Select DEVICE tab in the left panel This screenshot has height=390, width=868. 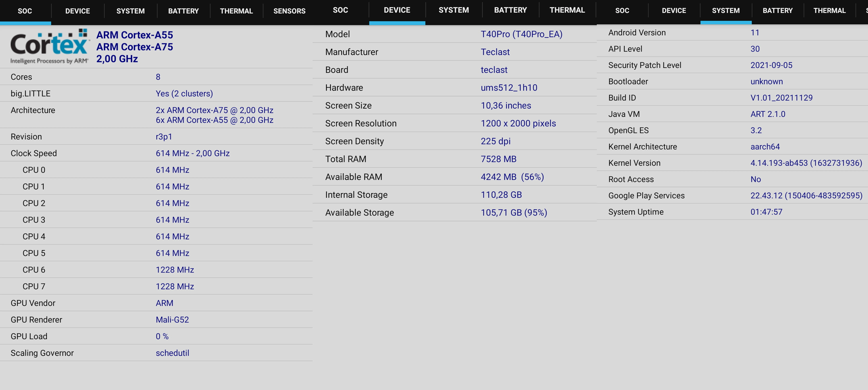(x=77, y=11)
